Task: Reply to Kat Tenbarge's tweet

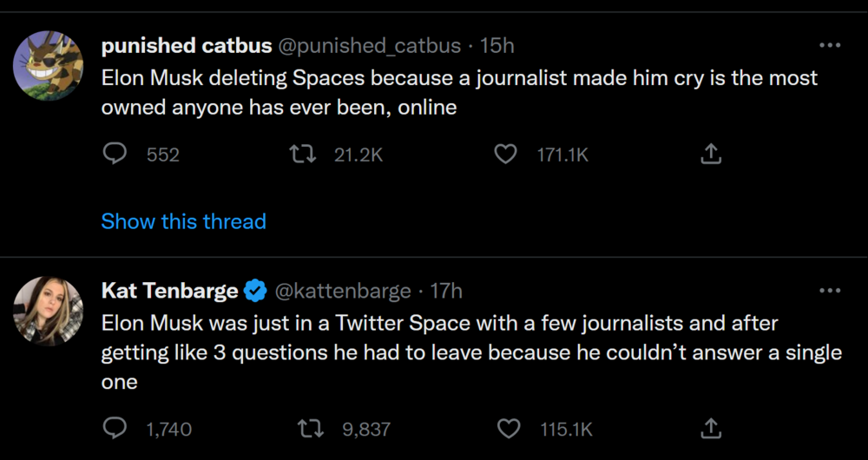Action: 115,429
